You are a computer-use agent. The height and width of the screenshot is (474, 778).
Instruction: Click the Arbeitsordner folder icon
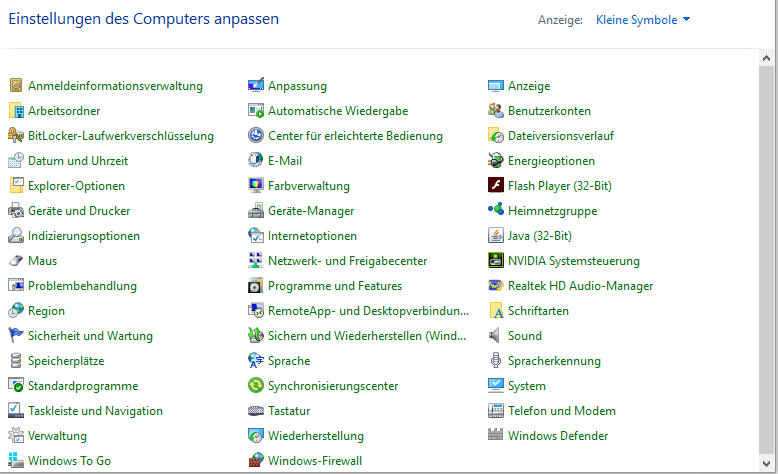pos(16,110)
